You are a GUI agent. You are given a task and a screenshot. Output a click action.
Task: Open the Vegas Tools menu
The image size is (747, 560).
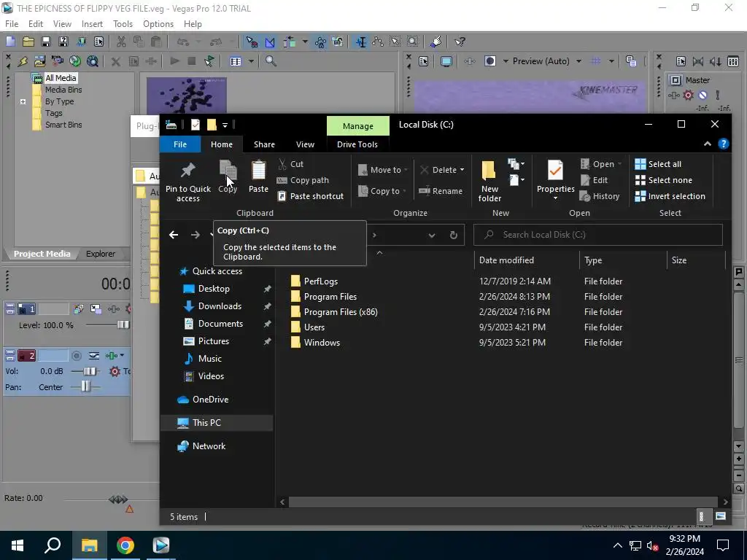tap(123, 24)
